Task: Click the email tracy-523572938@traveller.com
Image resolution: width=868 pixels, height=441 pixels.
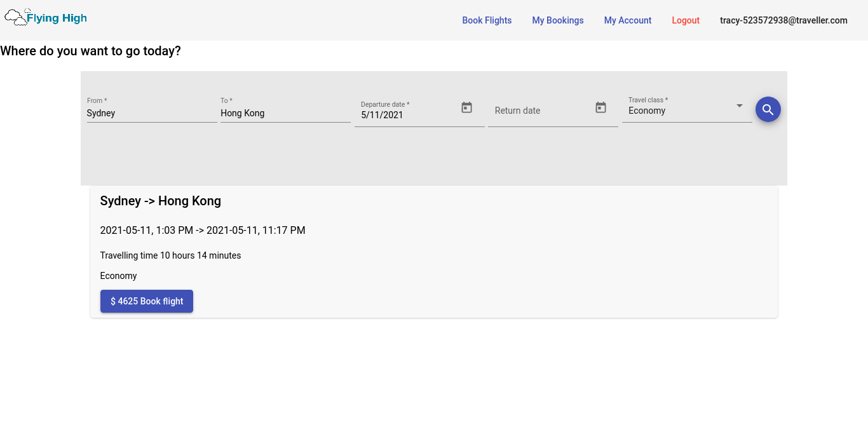Action: (783, 20)
